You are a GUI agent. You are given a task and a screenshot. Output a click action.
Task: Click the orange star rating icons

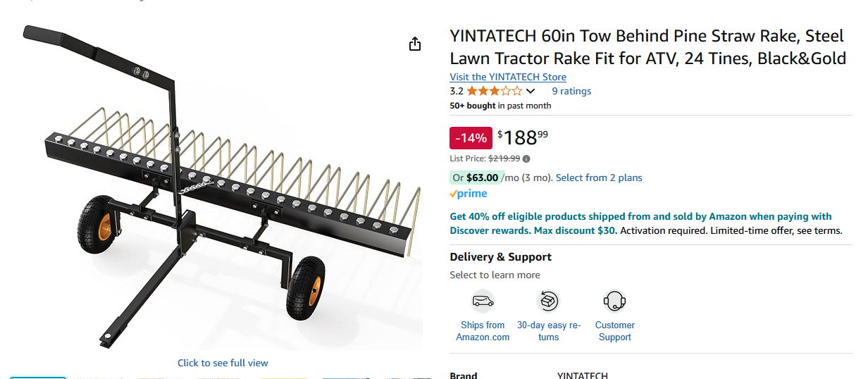tap(494, 91)
